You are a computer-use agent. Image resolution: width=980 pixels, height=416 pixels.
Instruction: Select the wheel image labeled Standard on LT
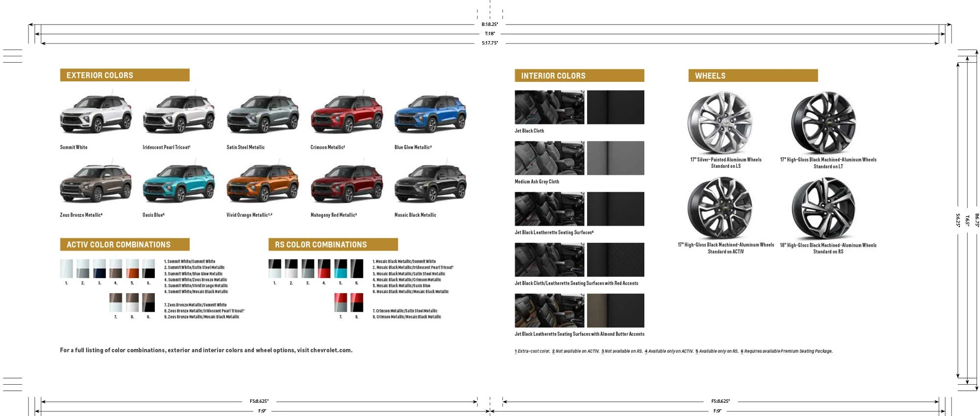pos(824,122)
